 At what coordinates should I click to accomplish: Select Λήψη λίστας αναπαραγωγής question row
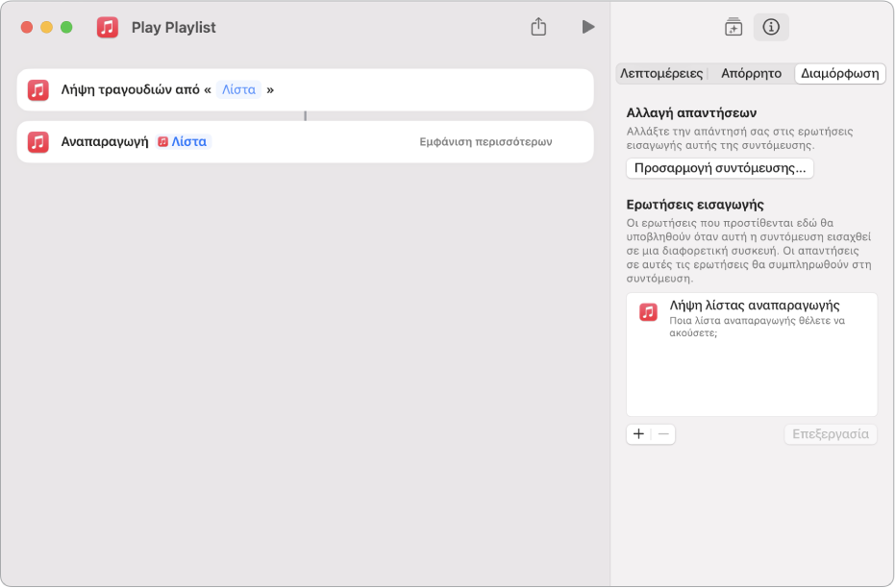tap(752, 318)
